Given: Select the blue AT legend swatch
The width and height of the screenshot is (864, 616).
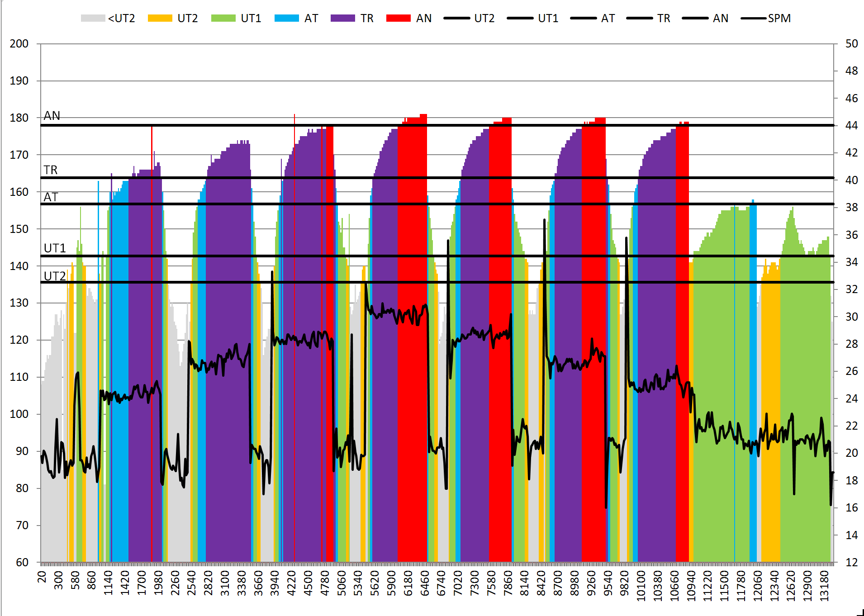Looking at the screenshot, I should (x=286, y=19).
